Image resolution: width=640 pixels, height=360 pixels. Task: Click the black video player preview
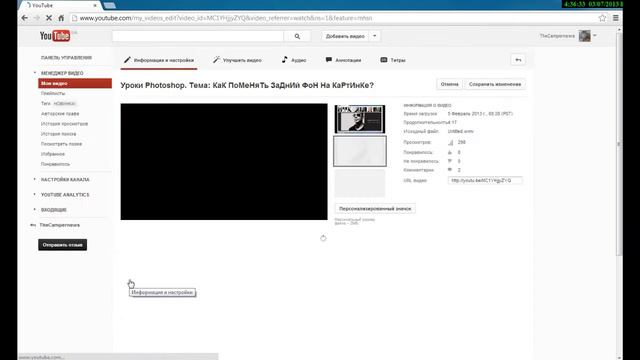224,162
